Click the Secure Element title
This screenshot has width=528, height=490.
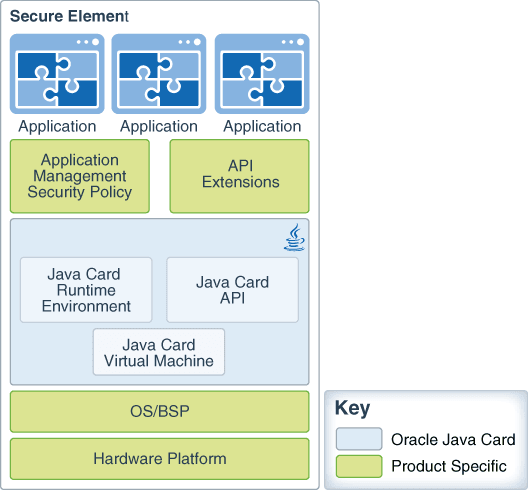(69, 16)
